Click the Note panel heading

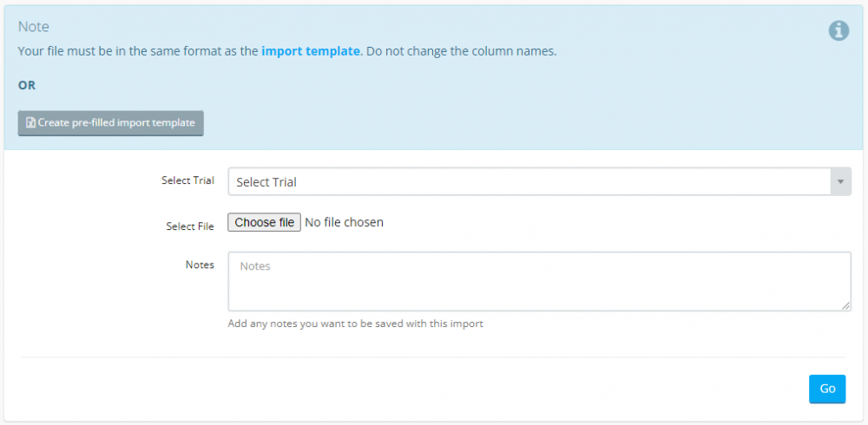point(34,27)
